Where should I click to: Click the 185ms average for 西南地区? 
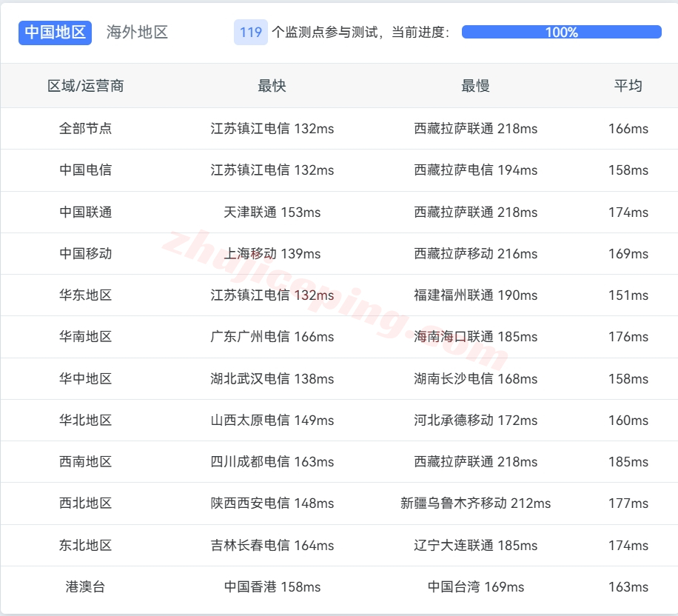click(628, 461)
